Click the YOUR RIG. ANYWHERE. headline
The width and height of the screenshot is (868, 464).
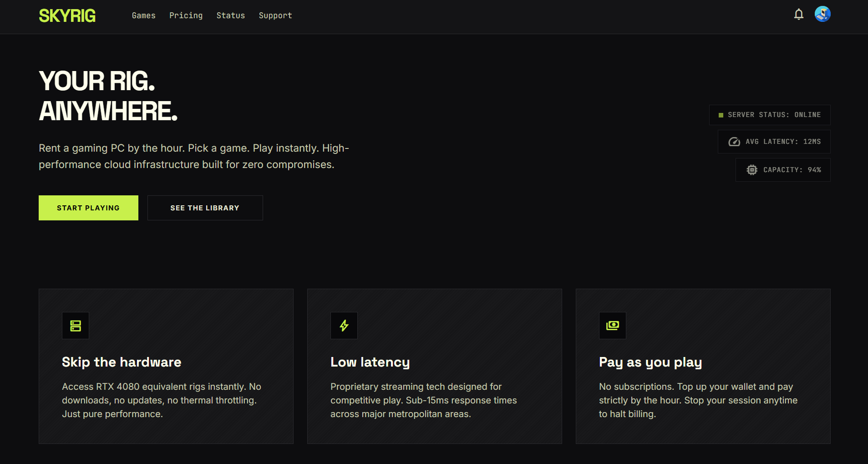pyautogui.click(x=108, y=96)
